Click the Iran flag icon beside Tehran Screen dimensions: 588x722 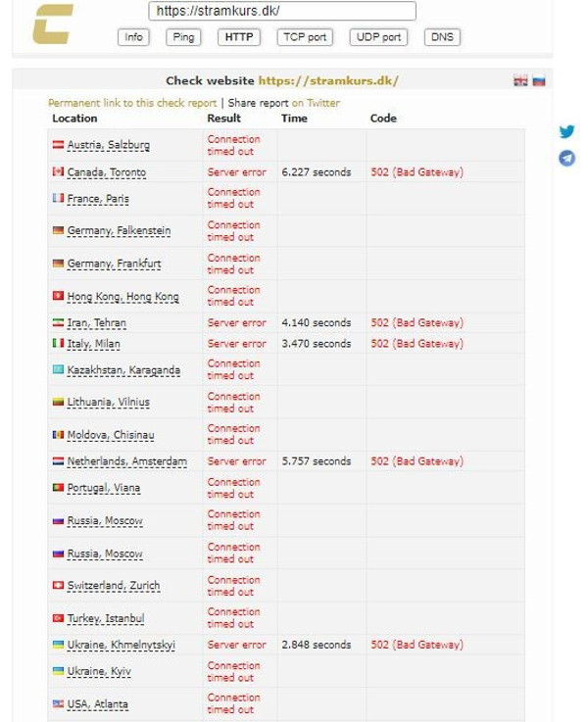(x=58, y=322)
